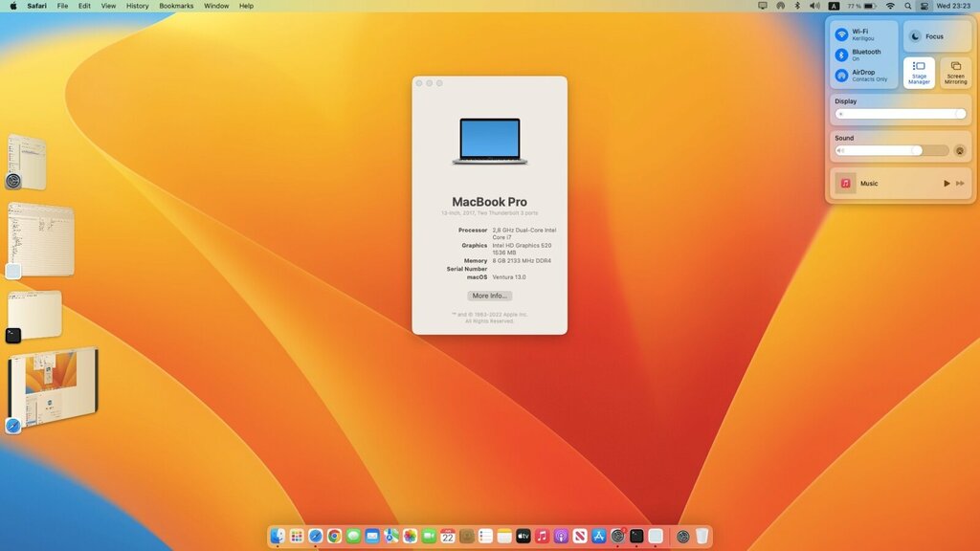Click the More Info... button
The width and height of the screenshot is (980, 551).
489,296
